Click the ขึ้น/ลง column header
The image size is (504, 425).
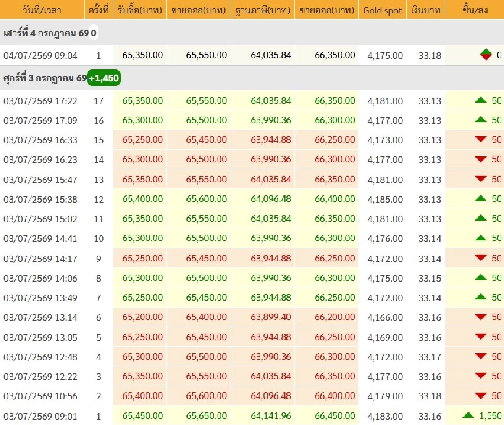click(x=475, y=10)
